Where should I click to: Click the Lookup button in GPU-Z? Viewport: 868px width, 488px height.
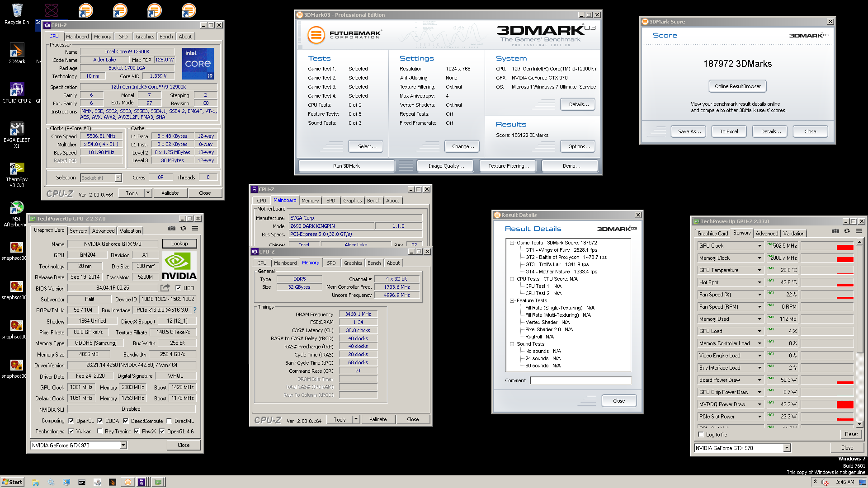pos(179,244)
